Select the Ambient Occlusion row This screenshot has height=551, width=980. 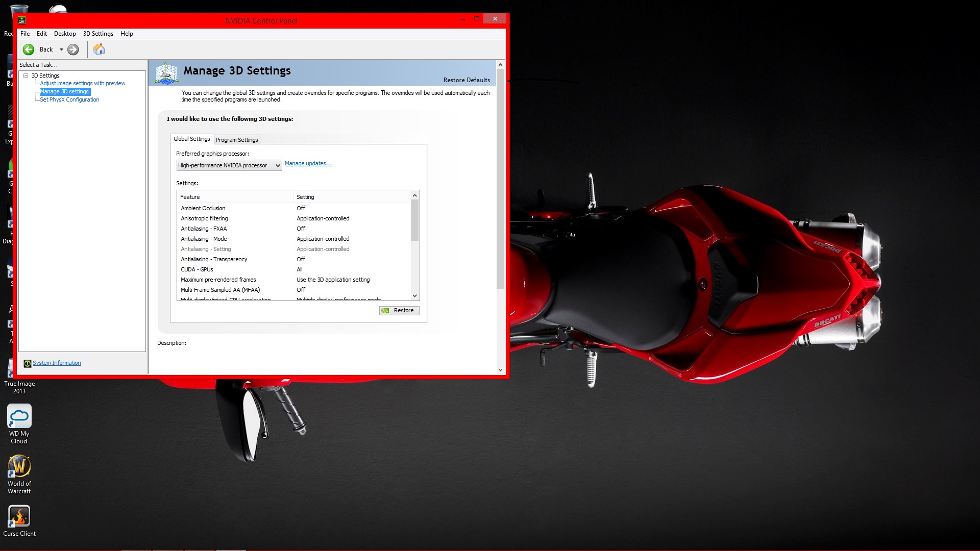point(294,208)
